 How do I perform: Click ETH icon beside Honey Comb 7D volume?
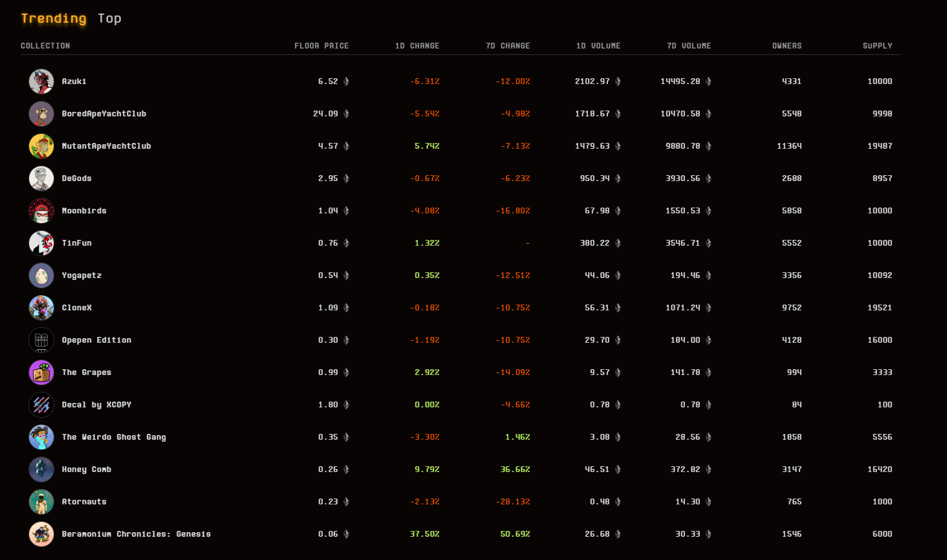click(x=708, y=469)
